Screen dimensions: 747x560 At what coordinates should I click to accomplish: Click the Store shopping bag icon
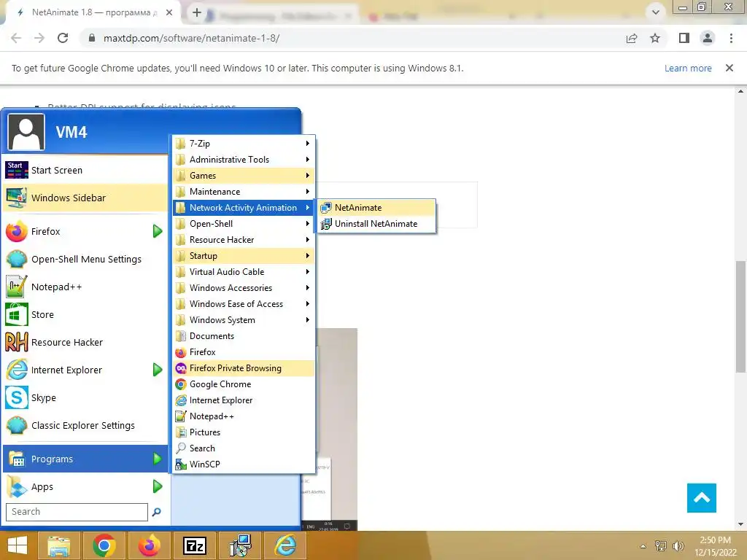click(17, 314)
